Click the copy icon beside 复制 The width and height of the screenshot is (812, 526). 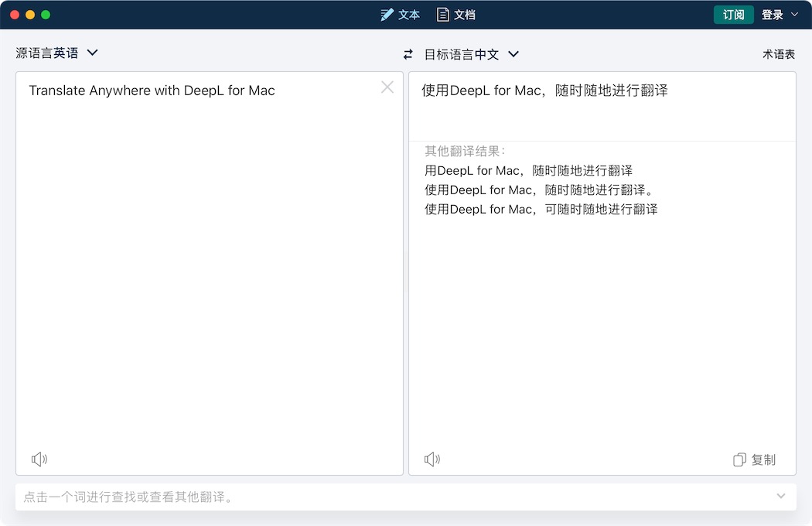point(739,459)
